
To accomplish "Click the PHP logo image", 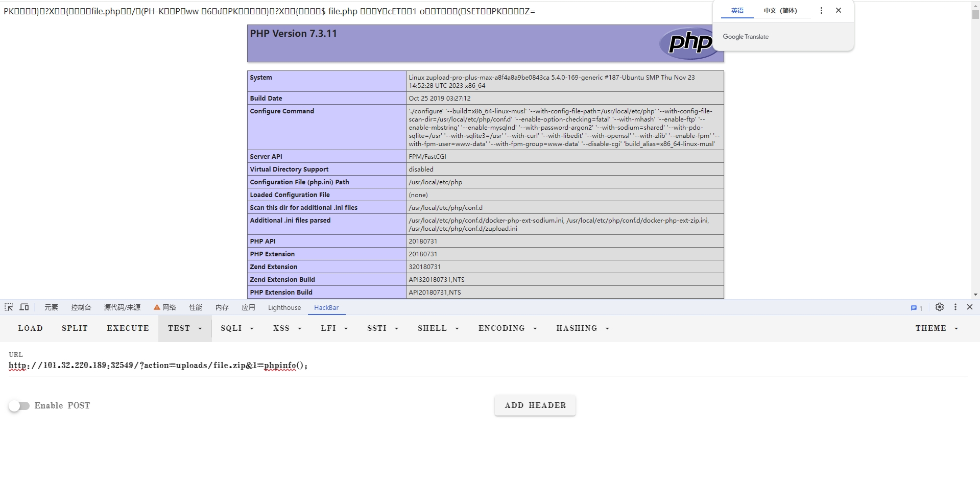I will point(689,43).
